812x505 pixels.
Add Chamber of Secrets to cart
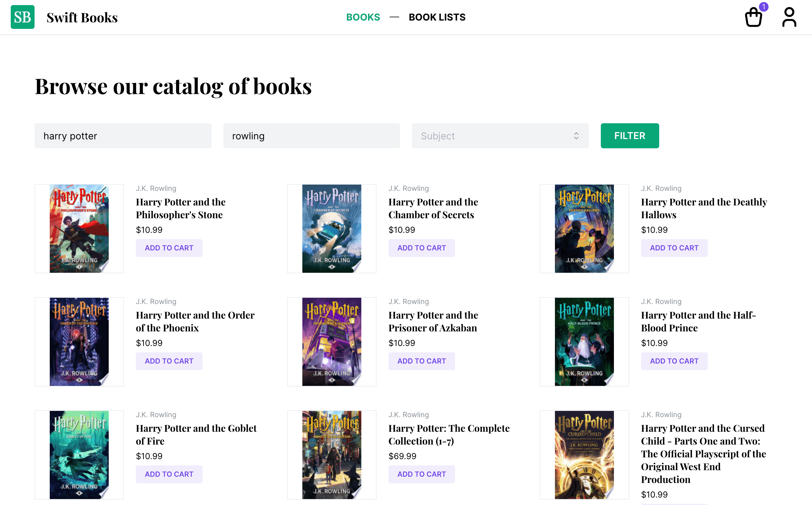pos(421,248)
